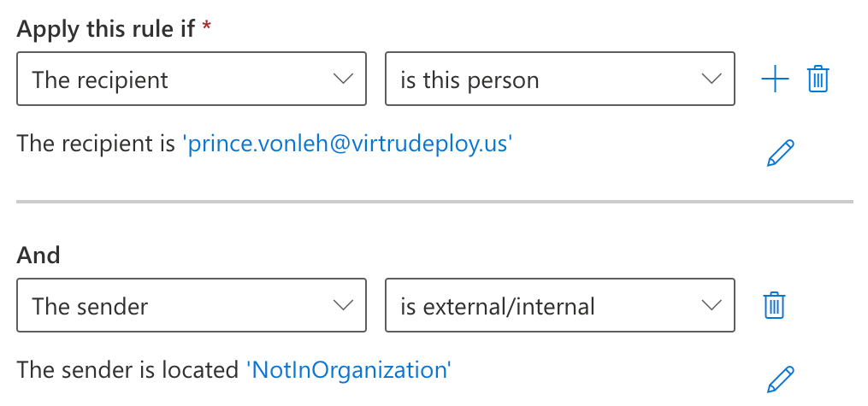Delete the recipient condition using its trash icon
The width and height of the screenshot is (868, 406).
tap(818, 79)
